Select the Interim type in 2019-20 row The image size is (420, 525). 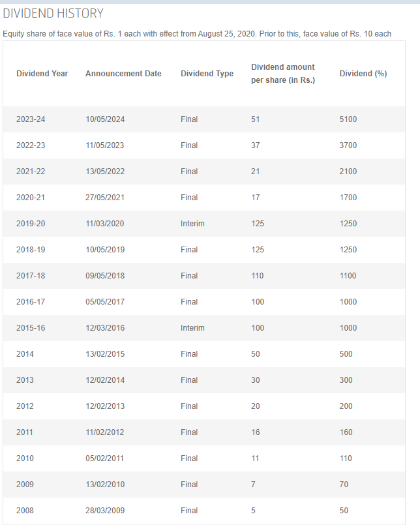click(192, 224)
